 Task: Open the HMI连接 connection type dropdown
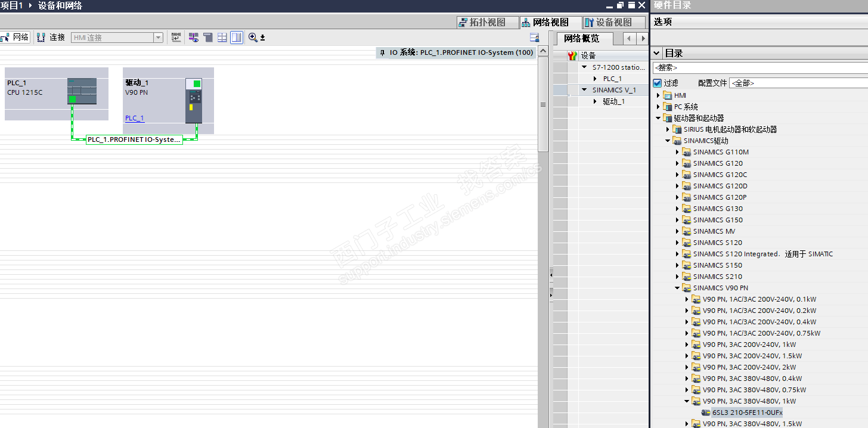coord(158,38)
